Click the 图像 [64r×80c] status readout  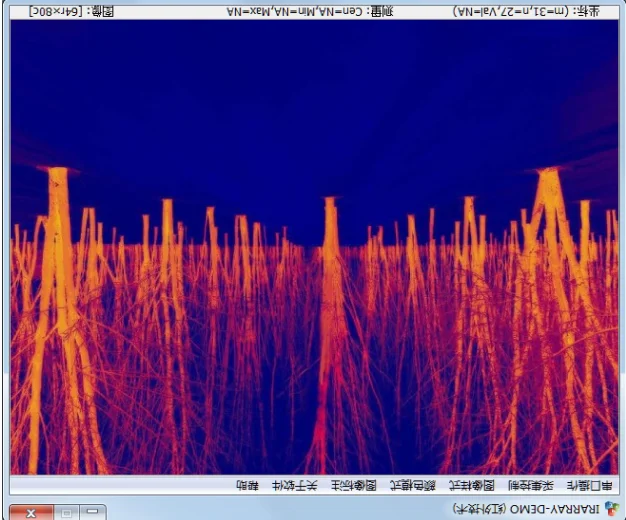[72, 12]
